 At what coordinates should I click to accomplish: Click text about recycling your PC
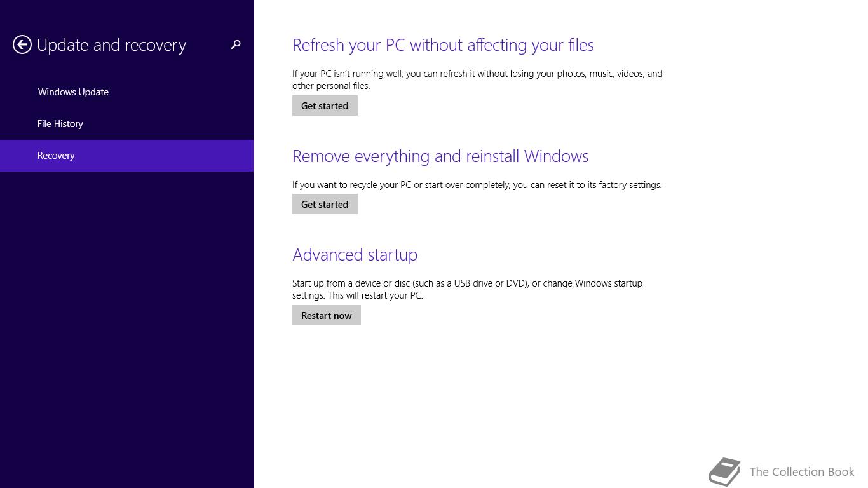pyautogui.click(x=477, y=185)
